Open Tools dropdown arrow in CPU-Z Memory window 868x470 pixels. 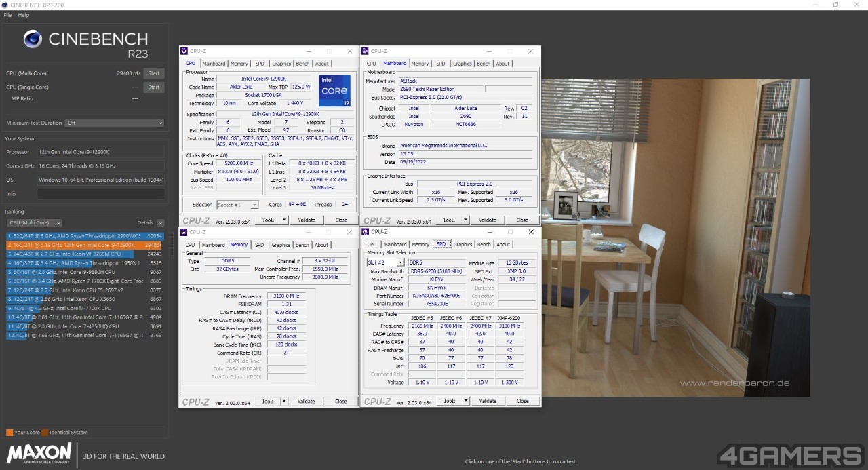click(284, 401)
